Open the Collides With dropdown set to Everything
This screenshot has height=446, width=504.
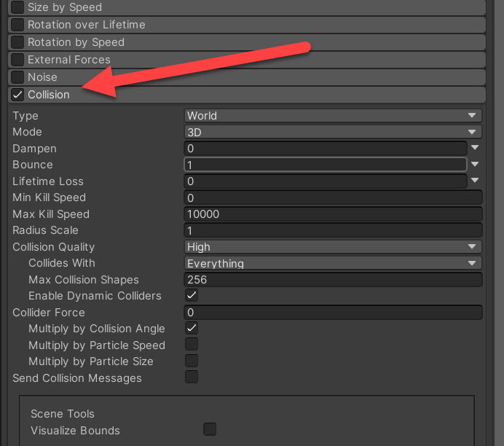click(333, 263)
